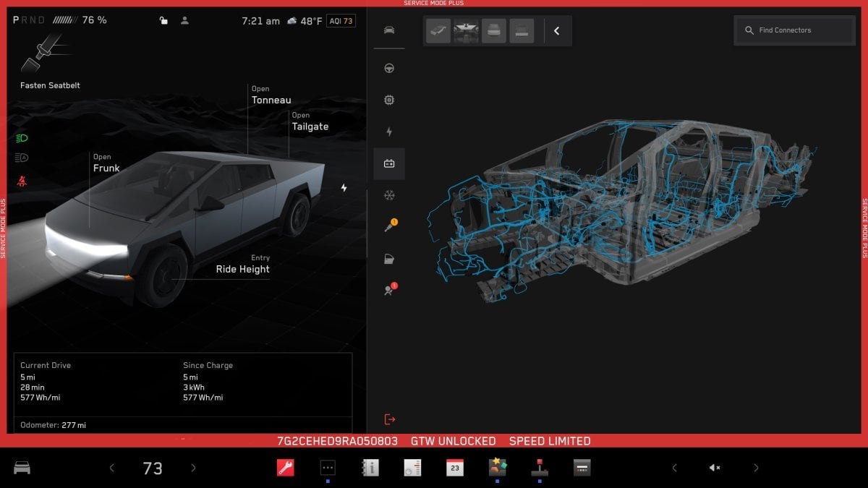The image size is (868, 488).
Task: Unmute the volume speaker icon
Action: pos(715,468)
